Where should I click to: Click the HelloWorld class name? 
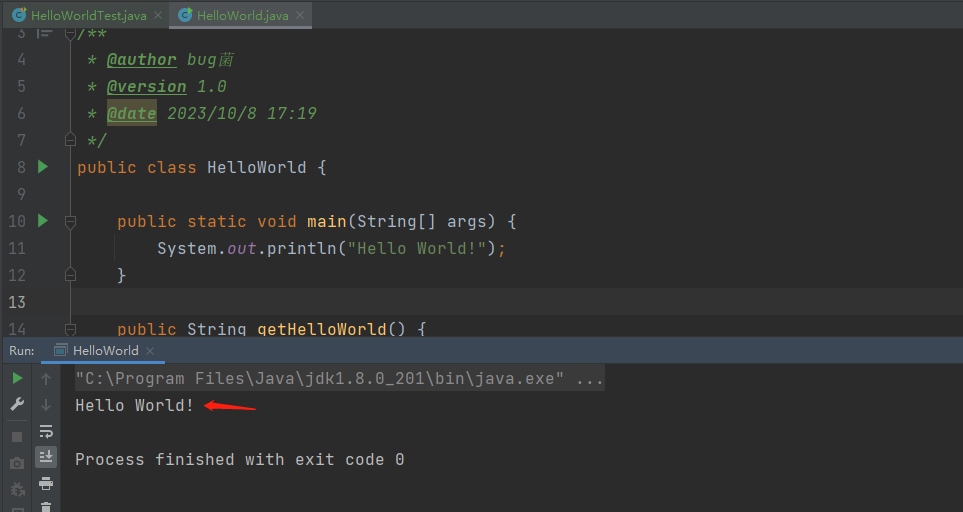coord(257,168)
